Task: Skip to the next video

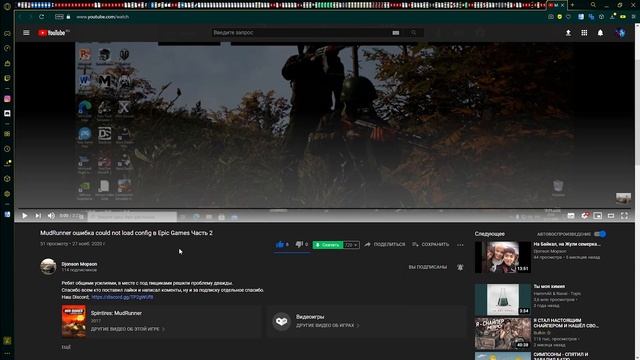Action: click(38, 216)
